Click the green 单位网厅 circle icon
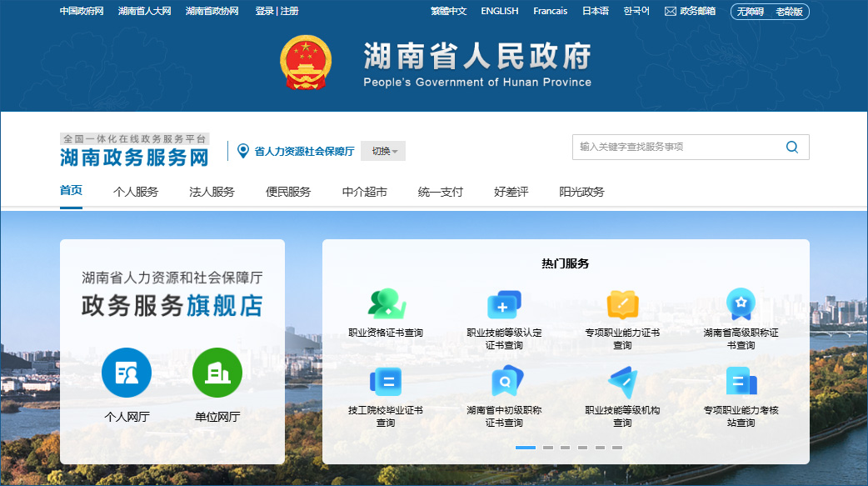The width and height of the screenshot is (868, 486). click(217, 373)
